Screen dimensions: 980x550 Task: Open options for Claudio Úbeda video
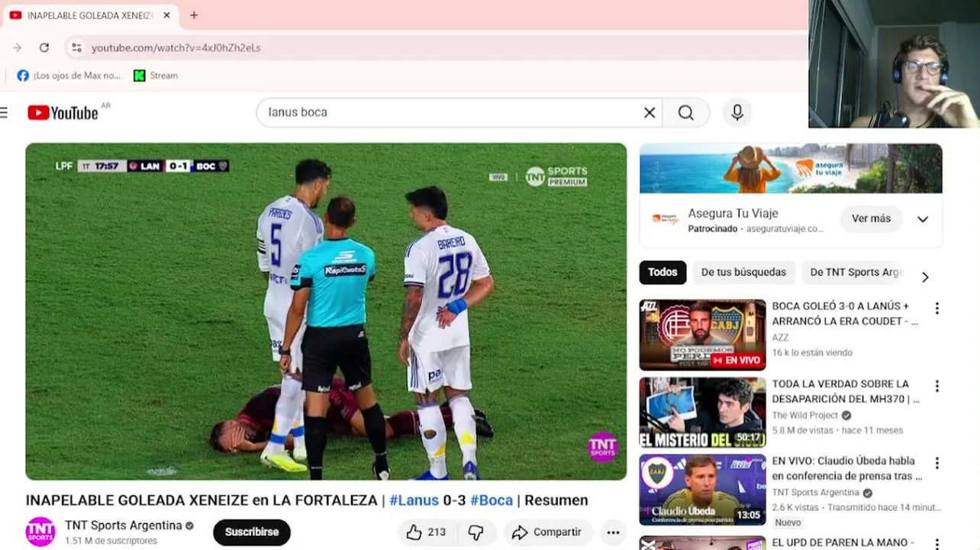937,464
